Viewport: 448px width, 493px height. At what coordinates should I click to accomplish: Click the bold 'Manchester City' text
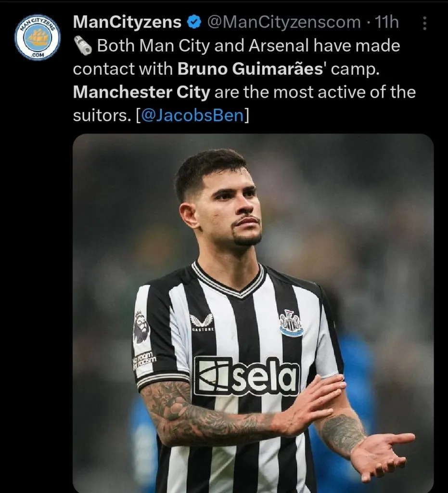coord(141,92)
